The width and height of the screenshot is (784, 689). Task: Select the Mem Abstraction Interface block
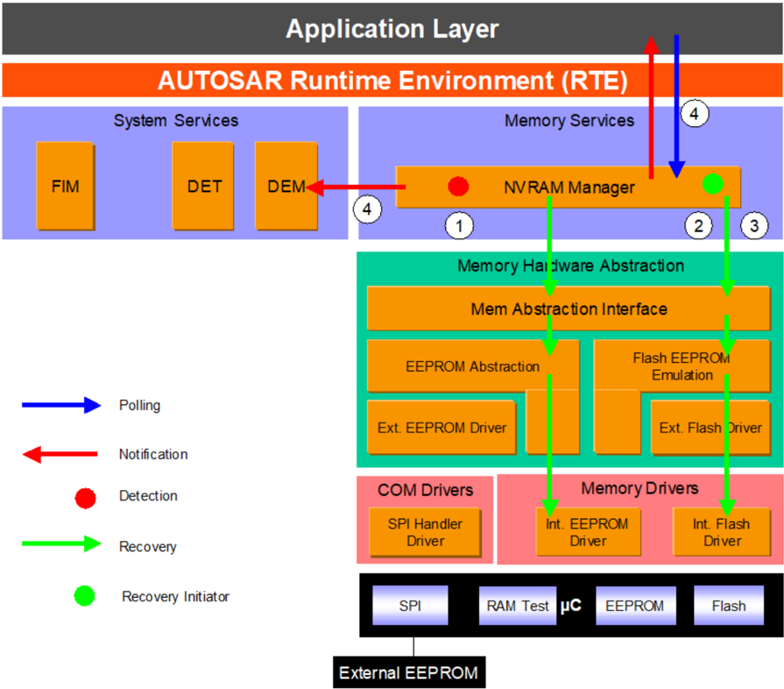tap(569, 309)
